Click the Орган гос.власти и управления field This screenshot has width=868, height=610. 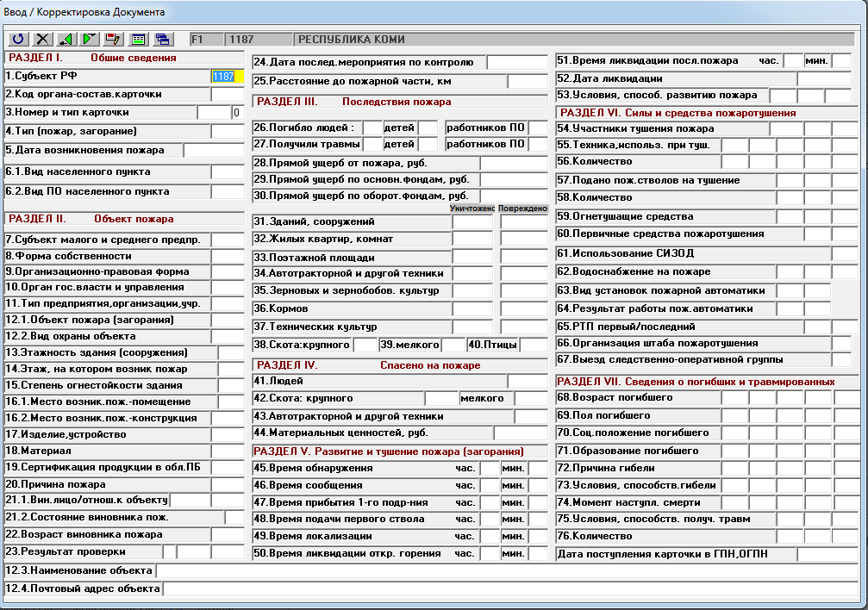[228, 287]
